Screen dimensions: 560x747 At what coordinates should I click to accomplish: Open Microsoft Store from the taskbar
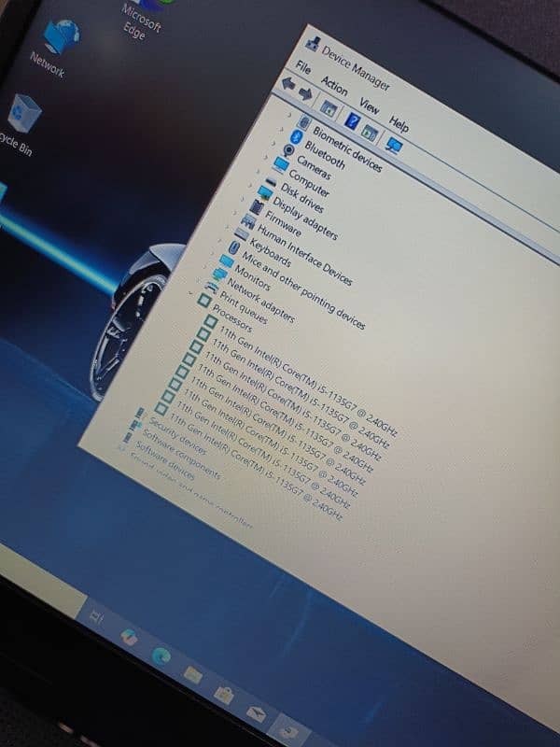click(223, 695)
